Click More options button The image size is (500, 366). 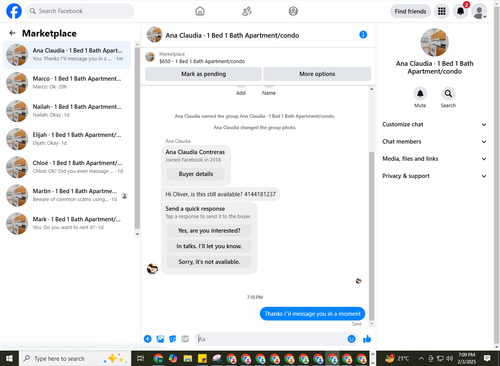coord(317,74)
